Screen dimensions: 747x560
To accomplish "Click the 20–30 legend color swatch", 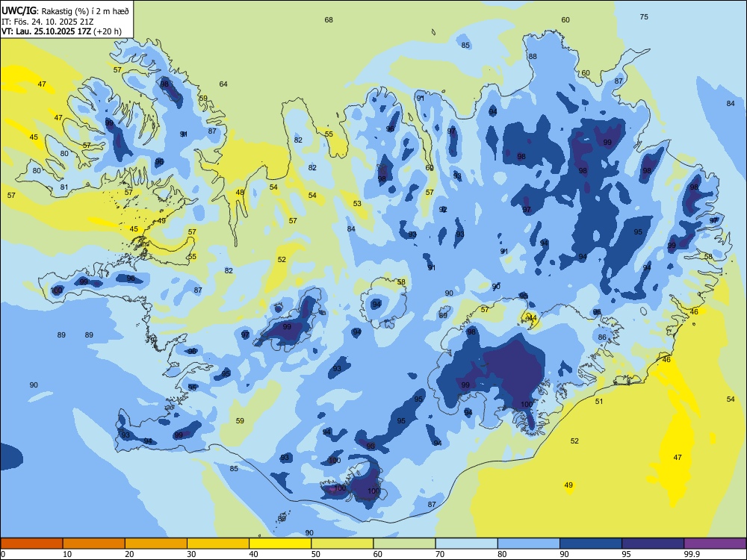I will [x=156, y=544].
